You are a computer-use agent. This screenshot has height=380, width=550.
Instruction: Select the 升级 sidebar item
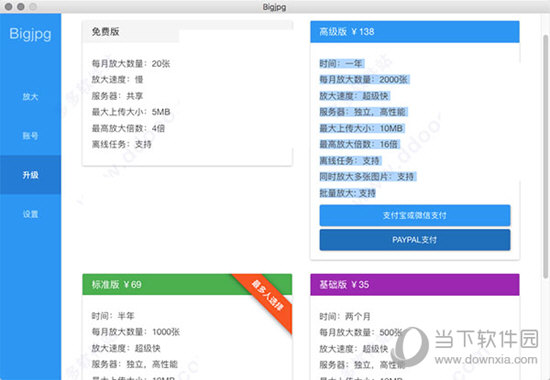(x=31, y=175)
